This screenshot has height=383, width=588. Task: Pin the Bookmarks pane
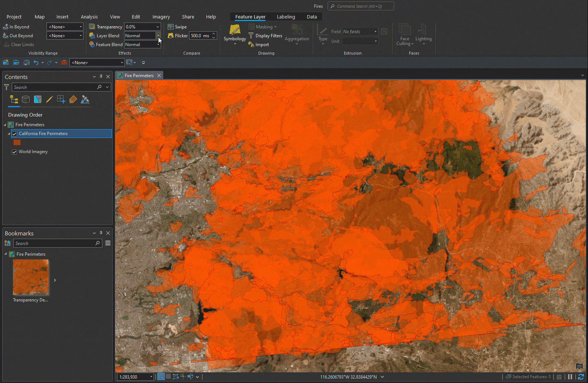point(101,233)
